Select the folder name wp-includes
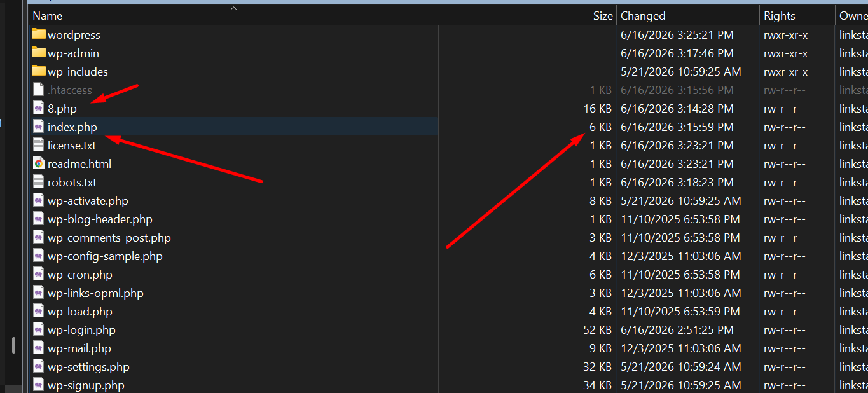This screenshot has width=868, height=393. 78,72
